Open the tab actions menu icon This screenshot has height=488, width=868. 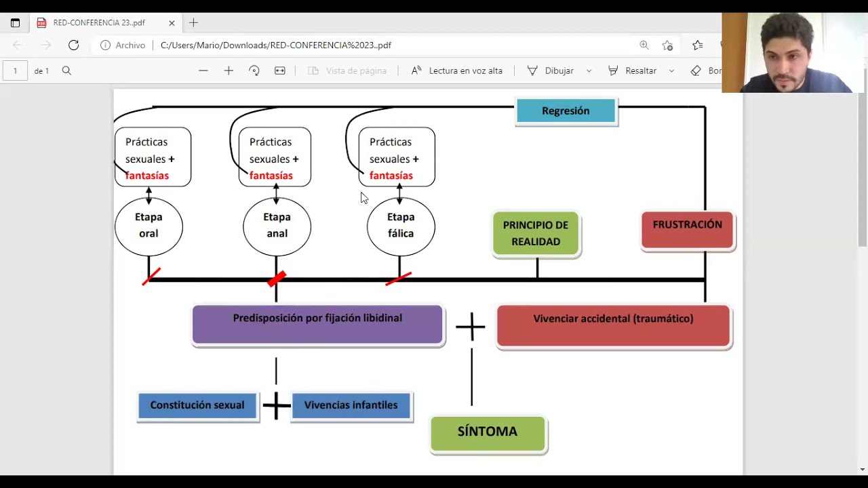[15, 23]
